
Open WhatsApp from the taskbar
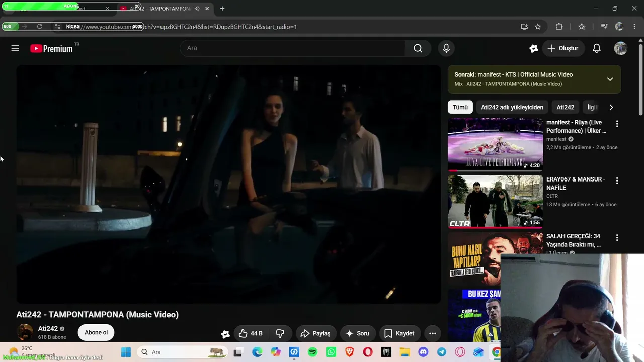click(331, 352)
